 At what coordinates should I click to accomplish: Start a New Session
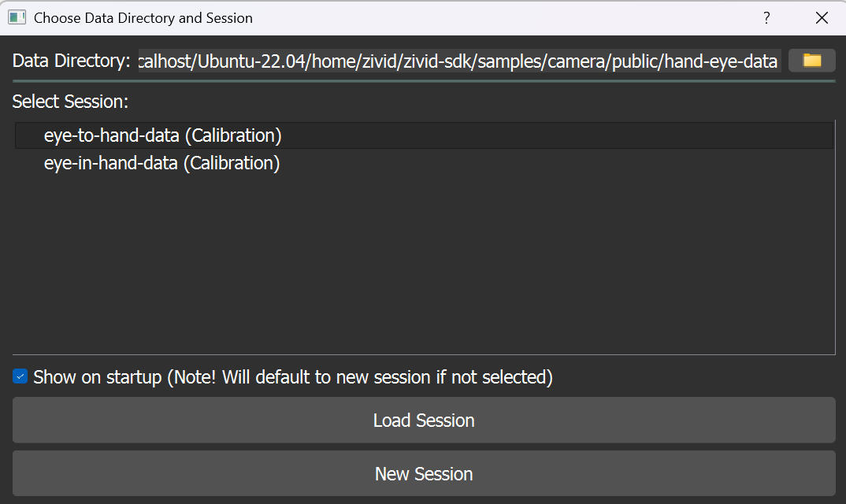pos(424,473)
